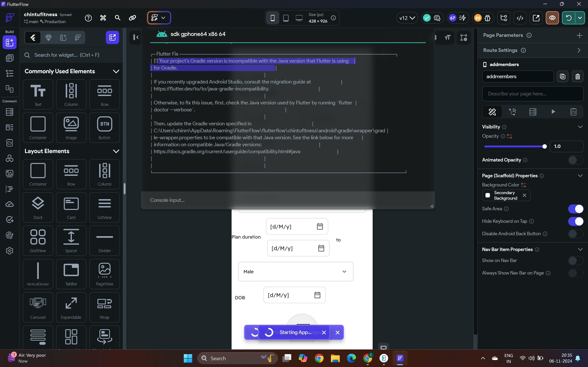Viewport: 588px width, 367px height.
Task: Click the Preview eye icon
Action: point(552,18)
